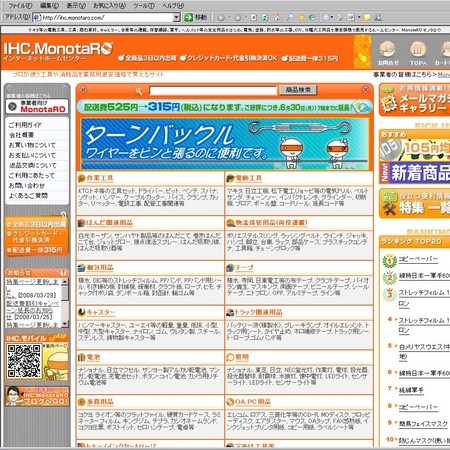
Task: Click the Edit page toolbar icon
Action: pos(351,17)
